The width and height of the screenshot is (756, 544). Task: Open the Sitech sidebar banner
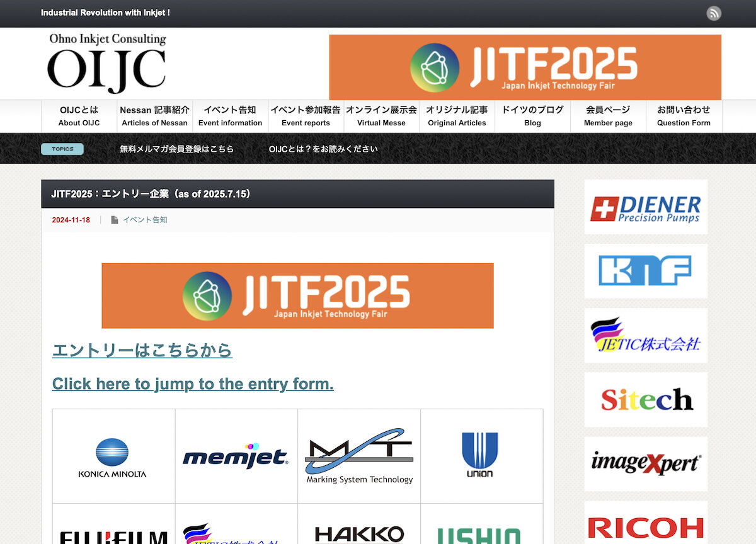[x=646, y=400]
